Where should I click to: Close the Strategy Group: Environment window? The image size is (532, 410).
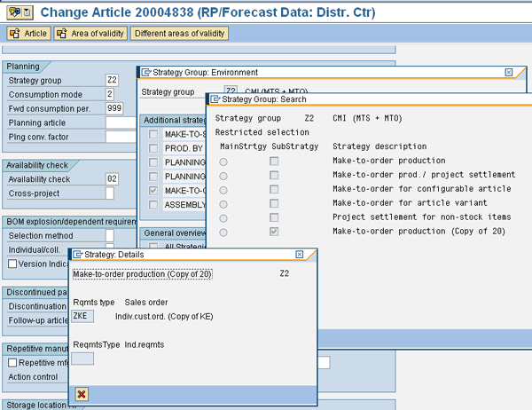pyautogui.click(x=508, y=72)
